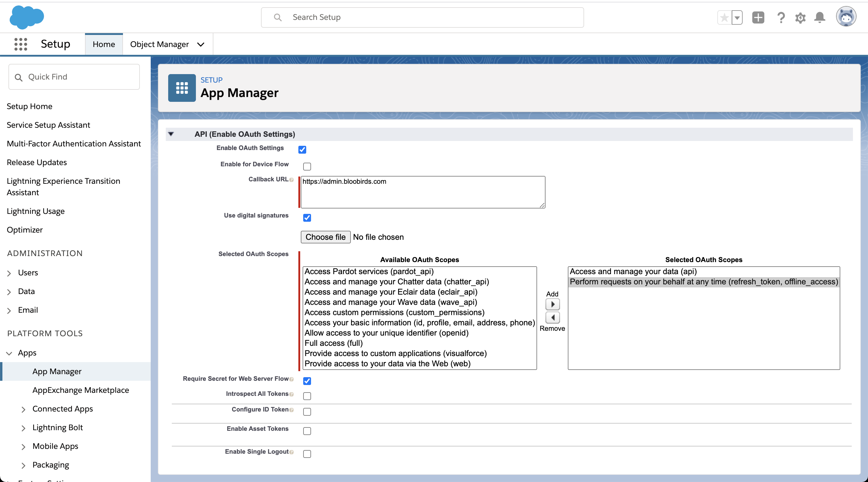Expand the Email tree node
Image resolution: width=868 pixels, height=482 pixels.
click(x=9, y=311)
